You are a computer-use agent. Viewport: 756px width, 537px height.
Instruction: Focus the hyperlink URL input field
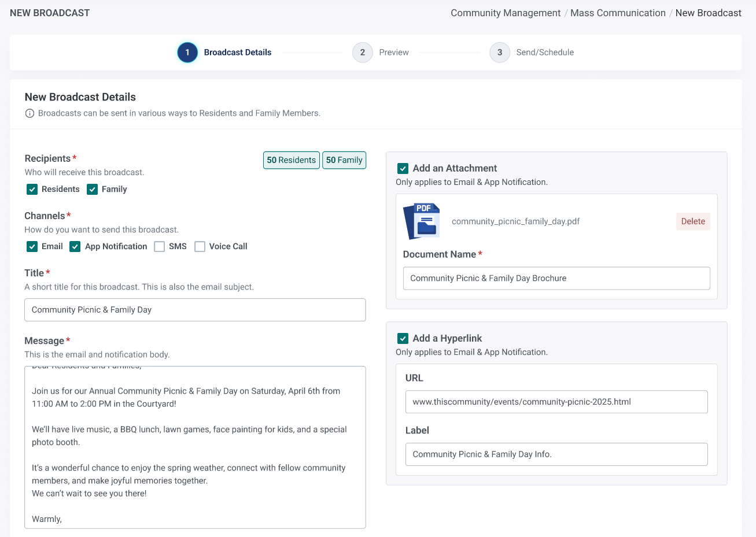tap(556, 402)
